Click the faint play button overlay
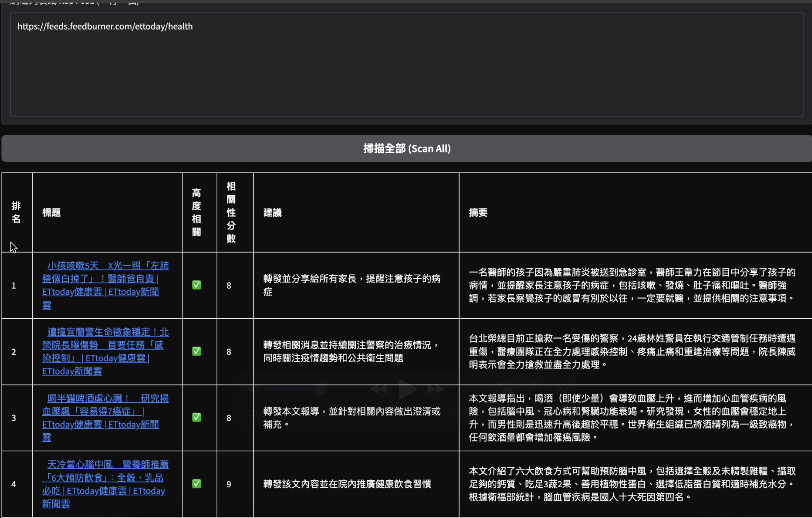This screenshot has width=812, height=518. coord(408,389)
